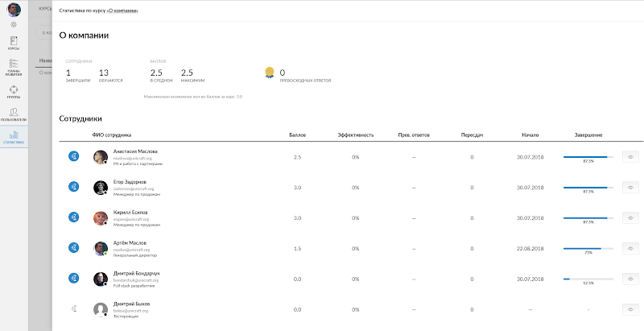The width and height of the screenshot is (644, 331).
Task: Go to Группы section icon
Action: (x=14, y=90)
